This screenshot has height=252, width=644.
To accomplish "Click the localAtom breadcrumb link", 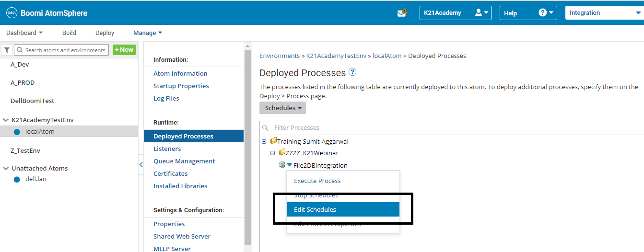I will (387, 56).
